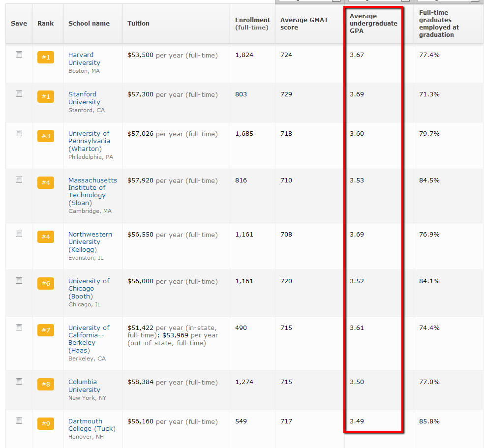Select MIT Sloan employment rate 84.5%

click(x=429, y=180)
